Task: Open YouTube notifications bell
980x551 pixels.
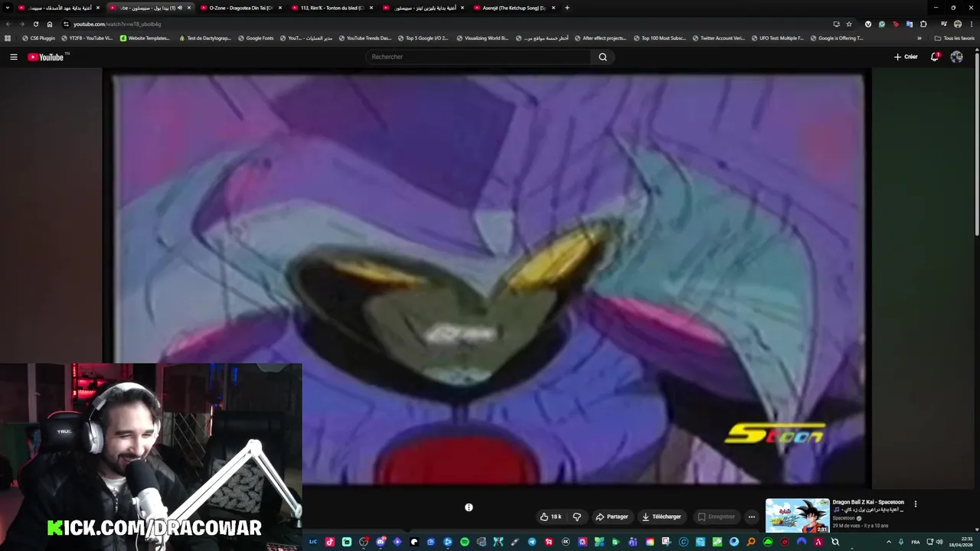Action: coord(935,57)
